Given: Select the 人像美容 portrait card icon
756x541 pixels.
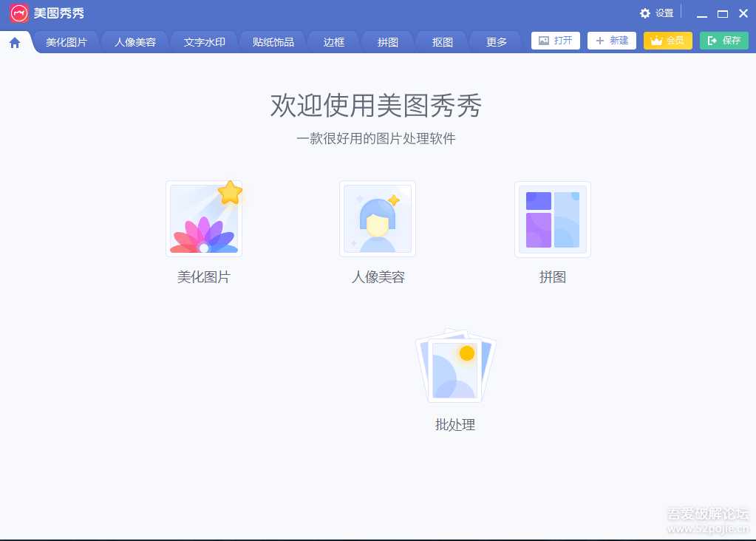Looking at the screenshot, I should coord(378,218).
